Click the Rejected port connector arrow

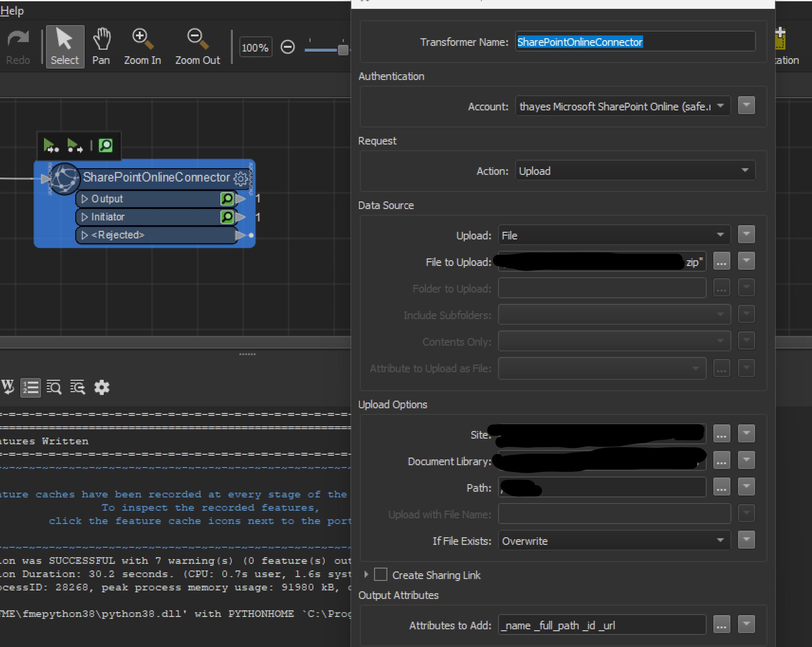(x=240, y=235)
